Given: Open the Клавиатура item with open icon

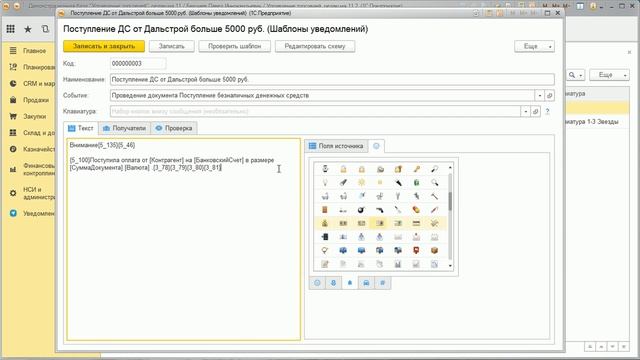Looking at the screenshot, I should coord(536,111).
